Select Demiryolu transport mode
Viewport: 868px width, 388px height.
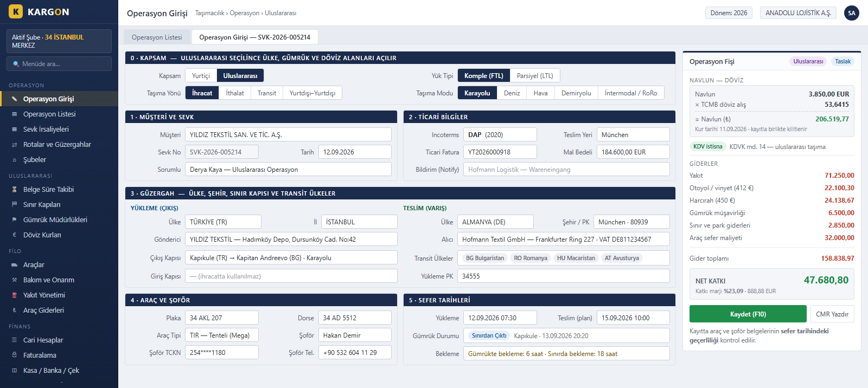click(576, 93)
